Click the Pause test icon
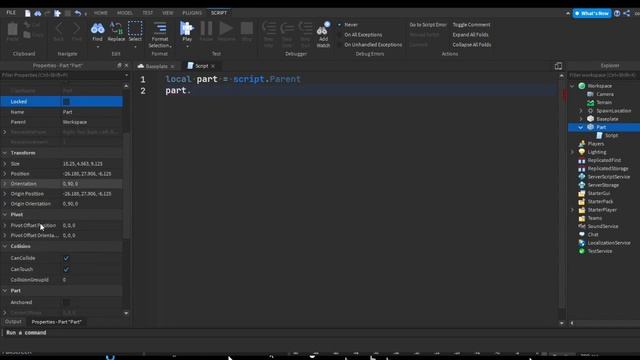640x360 pixels. pos(206,29)
